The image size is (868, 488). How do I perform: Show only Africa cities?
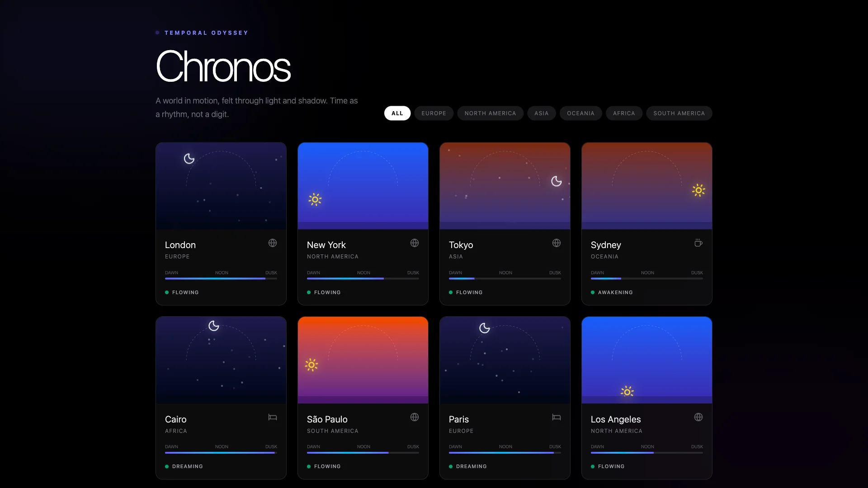tap(624, 113)
